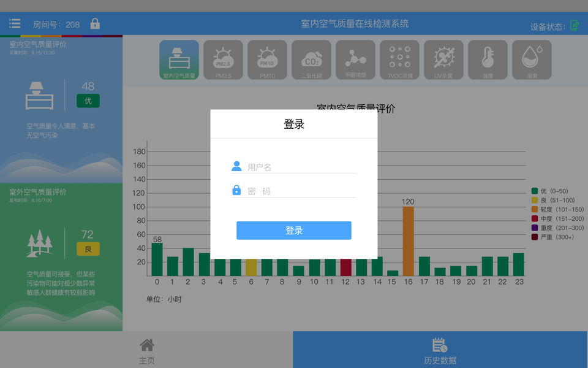
Task: Click the lock icon beside room 208
Action: click(x=95, y=24)
